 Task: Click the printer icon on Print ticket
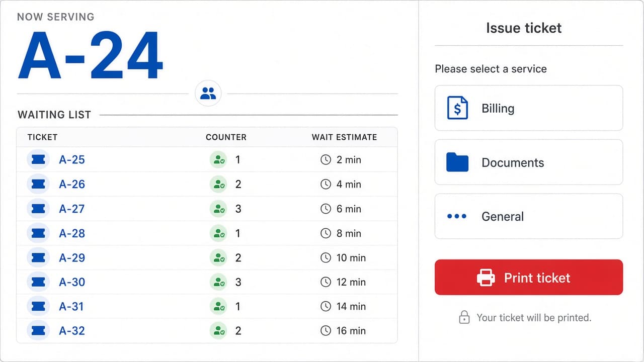[486, 278]
